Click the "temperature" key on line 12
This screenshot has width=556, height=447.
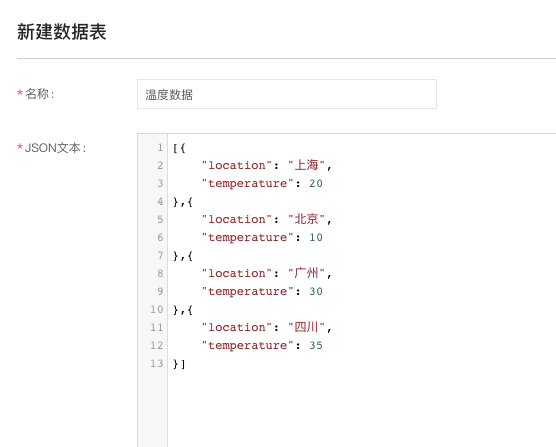(x=248, y=345)
